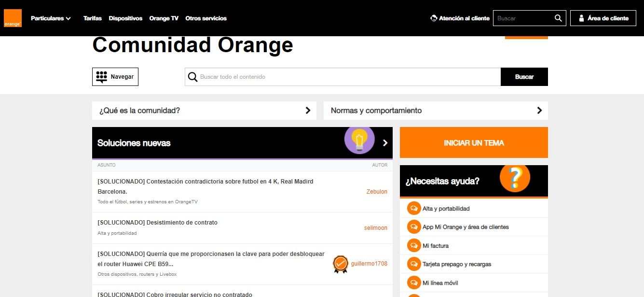The width and height of the screenshot is (644, 297).
Task: Click the Normas y comportamiento text
Action: point(376,111)
